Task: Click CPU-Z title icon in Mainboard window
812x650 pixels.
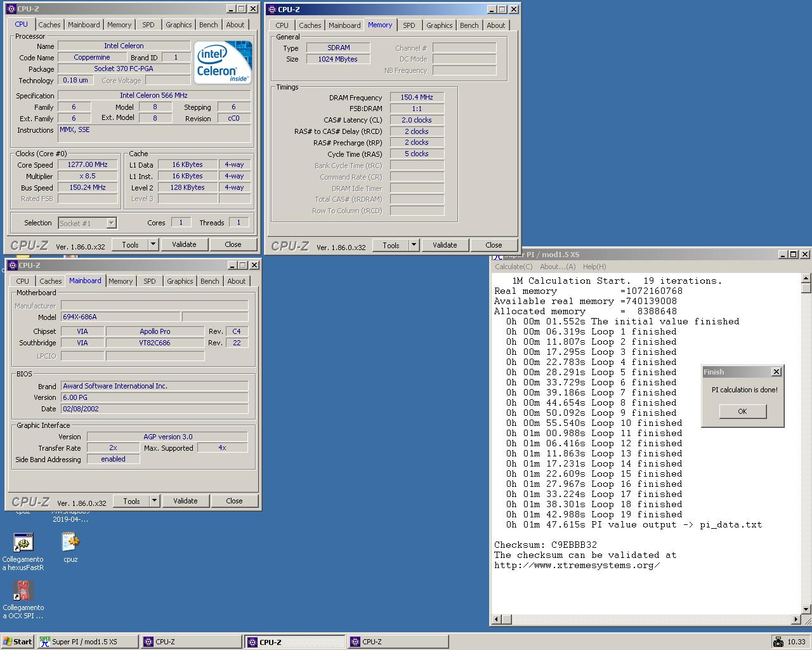Action: point(11,265)
